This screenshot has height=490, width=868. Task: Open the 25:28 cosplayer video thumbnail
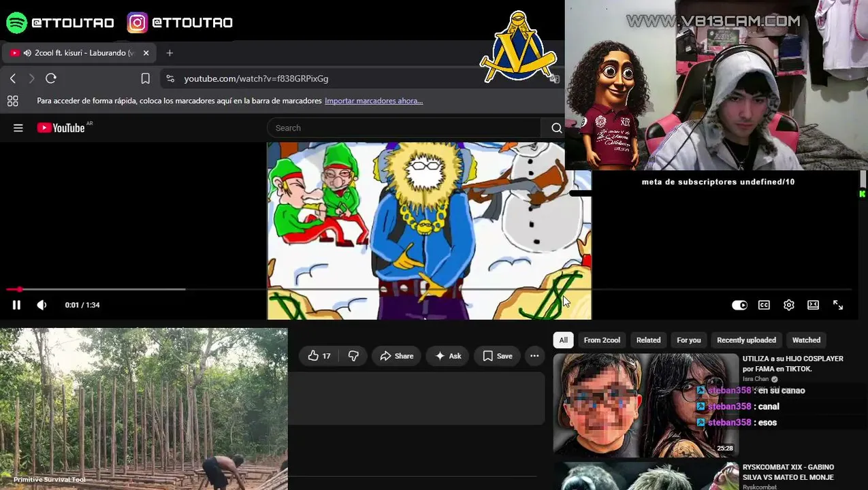[x=645, y=405]
